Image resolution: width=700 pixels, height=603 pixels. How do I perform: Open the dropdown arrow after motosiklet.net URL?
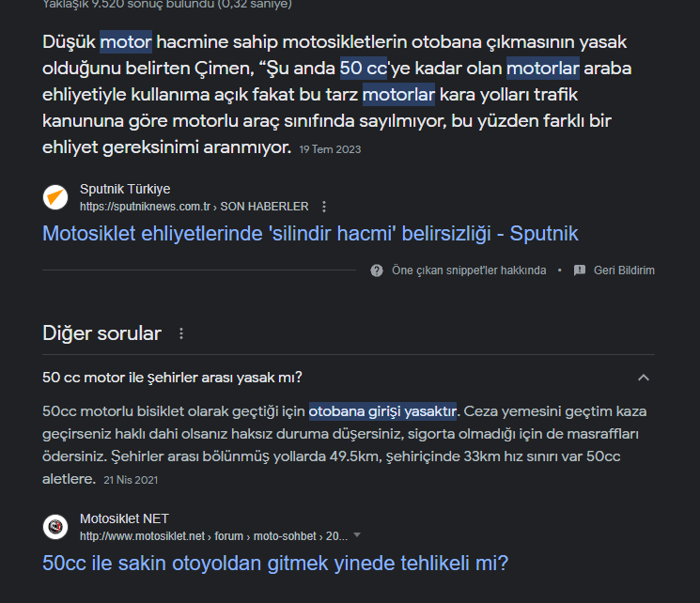tap(357, 535)
